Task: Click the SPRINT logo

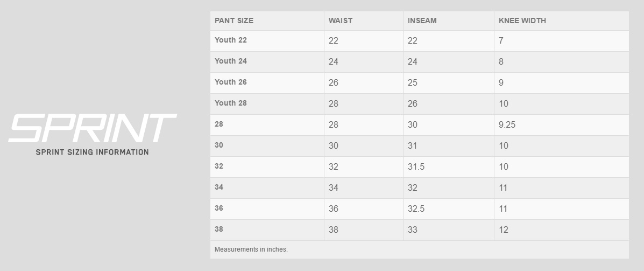Action: 92,128
